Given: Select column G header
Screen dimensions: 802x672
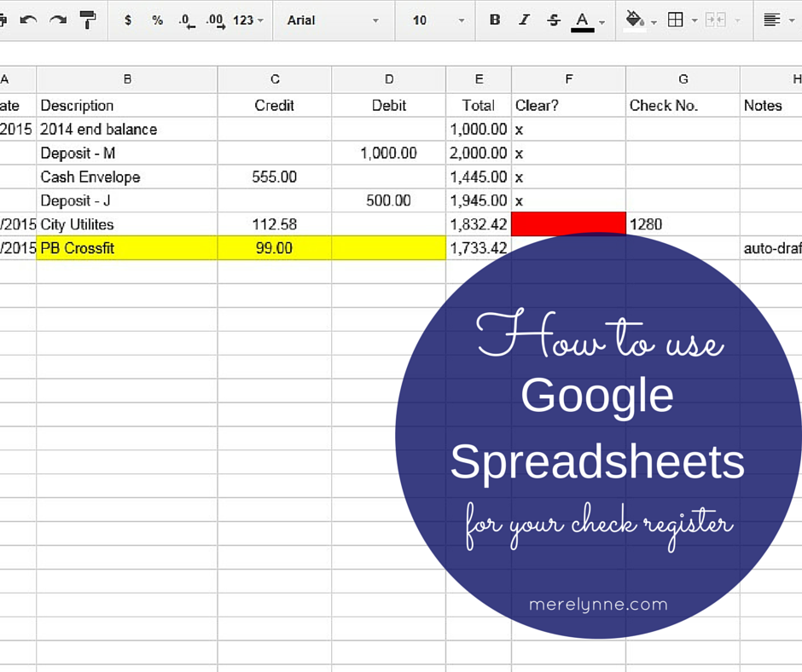Looking at the screenshot, I should [x=683, y=79].
